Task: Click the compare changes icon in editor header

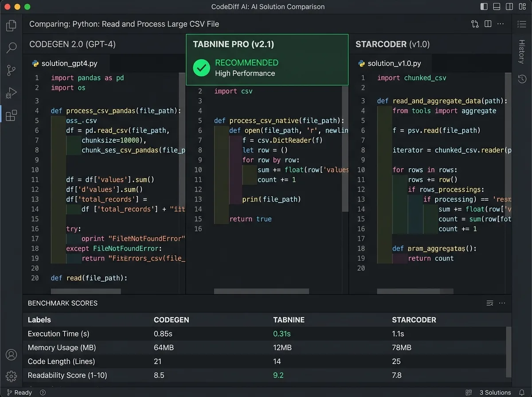Action: [x=475, y=24]
